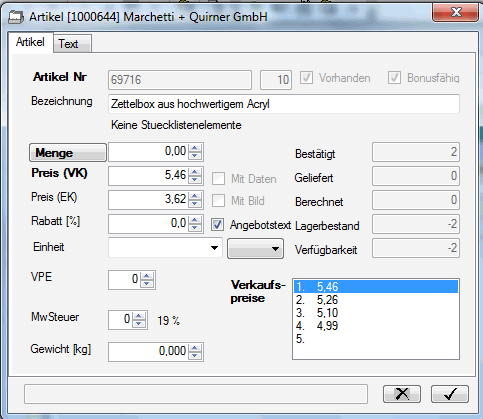Screen dimensions: 483x419
Task: Toggle the Bonusfähig checkbox
Action: pos(394,78)
